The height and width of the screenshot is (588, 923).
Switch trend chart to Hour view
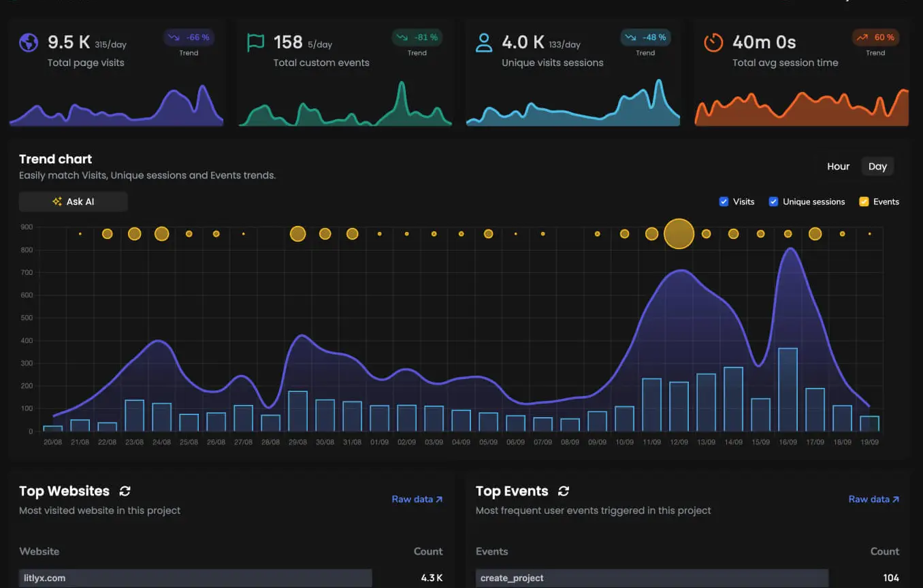pyautogui.click(x=838, y=166)
